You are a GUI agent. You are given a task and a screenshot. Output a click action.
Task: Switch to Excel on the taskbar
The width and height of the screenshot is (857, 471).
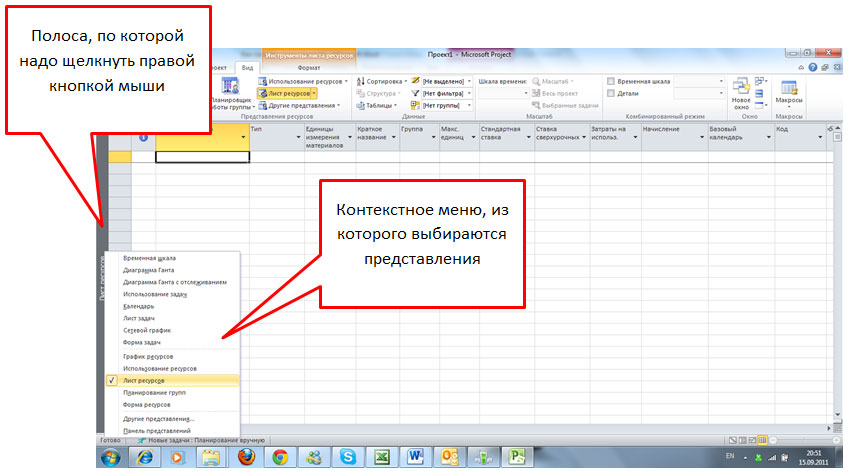tap(381, 457)
